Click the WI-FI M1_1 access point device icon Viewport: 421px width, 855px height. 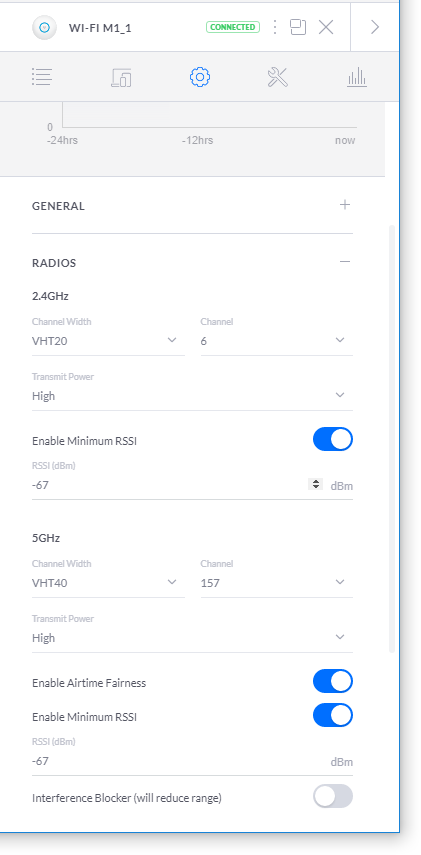click(x=44, y=27)
